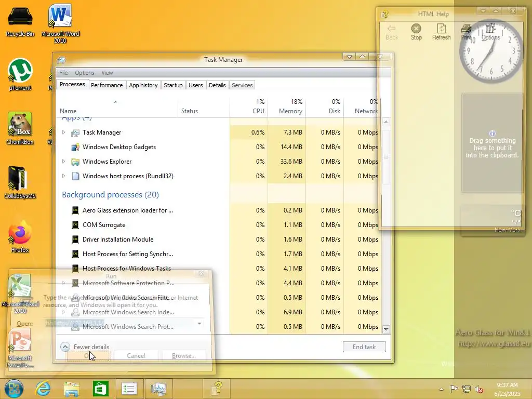Switch to the Services tab

pyautogui.click(x=242, y=85)
